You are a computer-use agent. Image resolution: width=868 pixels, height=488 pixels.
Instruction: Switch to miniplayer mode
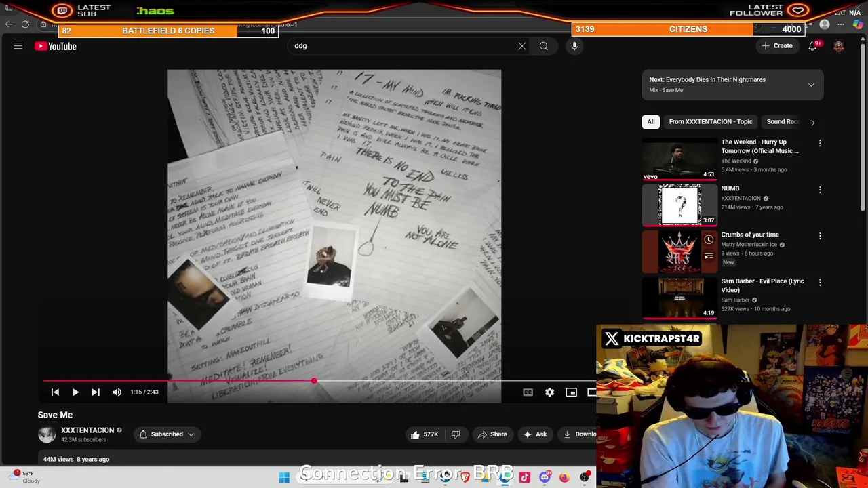coord(571,392)
